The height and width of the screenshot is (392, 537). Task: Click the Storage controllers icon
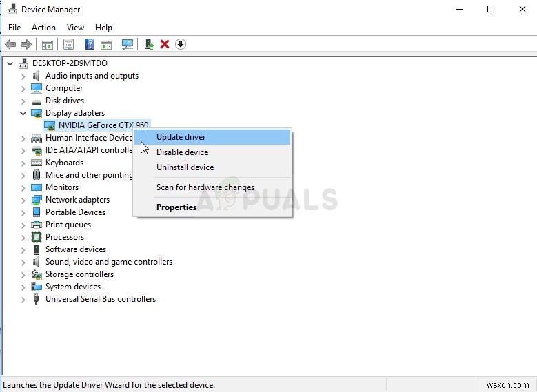coord(37,274)
